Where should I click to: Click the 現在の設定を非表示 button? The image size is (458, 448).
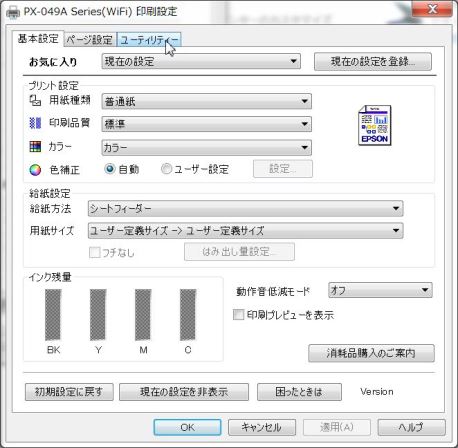(184, 392)
